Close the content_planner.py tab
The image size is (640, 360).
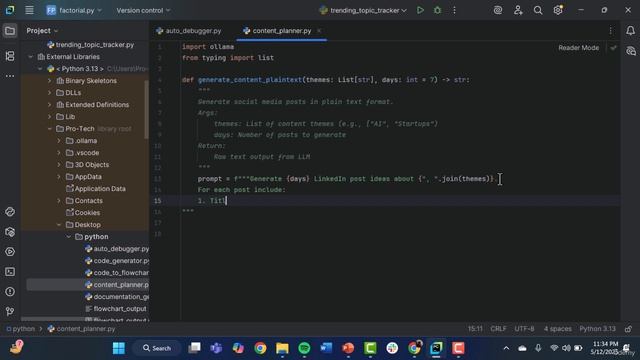319,31
